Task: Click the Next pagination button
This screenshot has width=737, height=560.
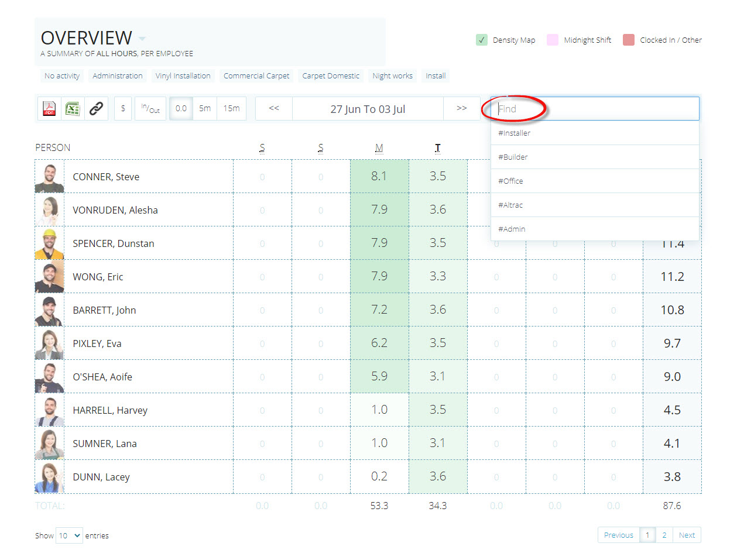Action: pos(687,535)
